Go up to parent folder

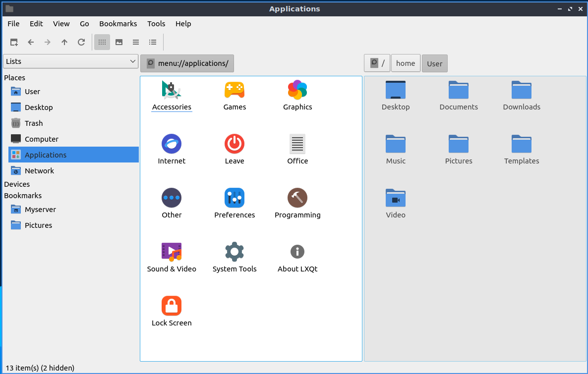pyautogui.click(x=64, y=43)
